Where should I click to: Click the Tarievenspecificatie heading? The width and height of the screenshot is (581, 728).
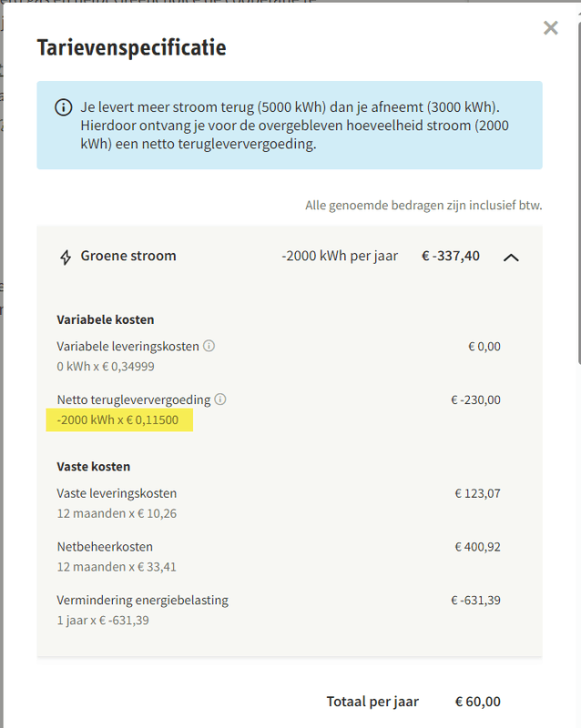[x=131, y=47]
